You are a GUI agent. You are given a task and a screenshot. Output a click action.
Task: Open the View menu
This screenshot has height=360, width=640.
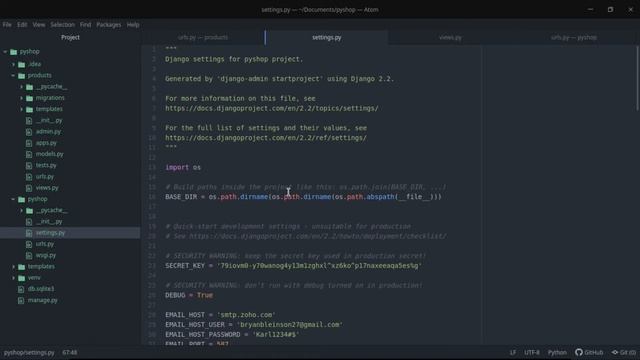coord(39,25)
